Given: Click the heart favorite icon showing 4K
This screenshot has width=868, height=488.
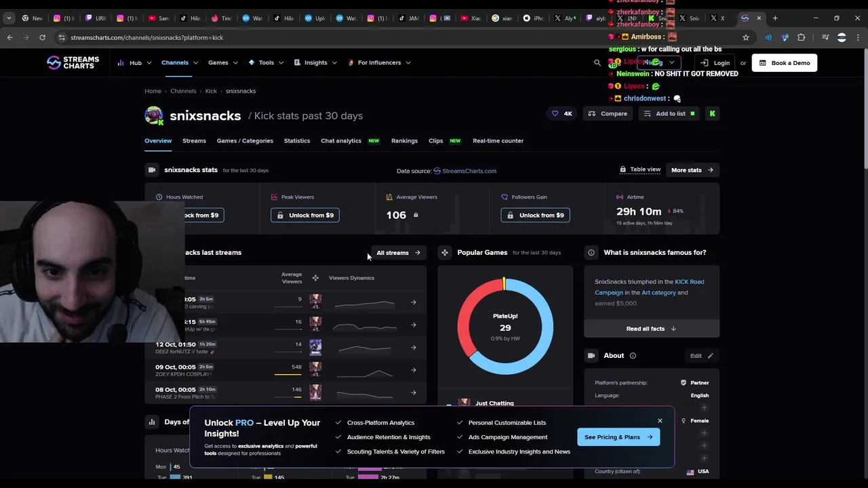Looking at the screenshot, I should click(562, 114).
